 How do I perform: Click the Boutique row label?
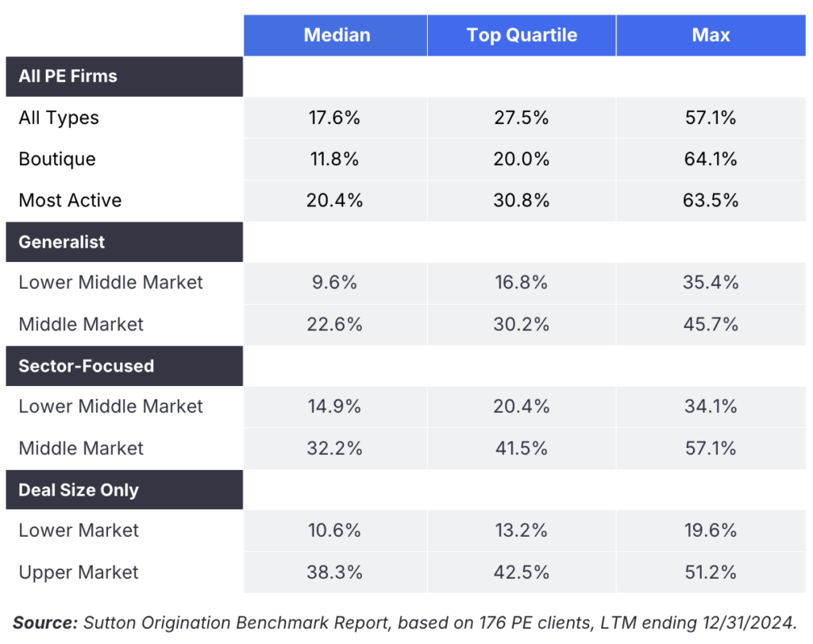click(x=57, y=159)
